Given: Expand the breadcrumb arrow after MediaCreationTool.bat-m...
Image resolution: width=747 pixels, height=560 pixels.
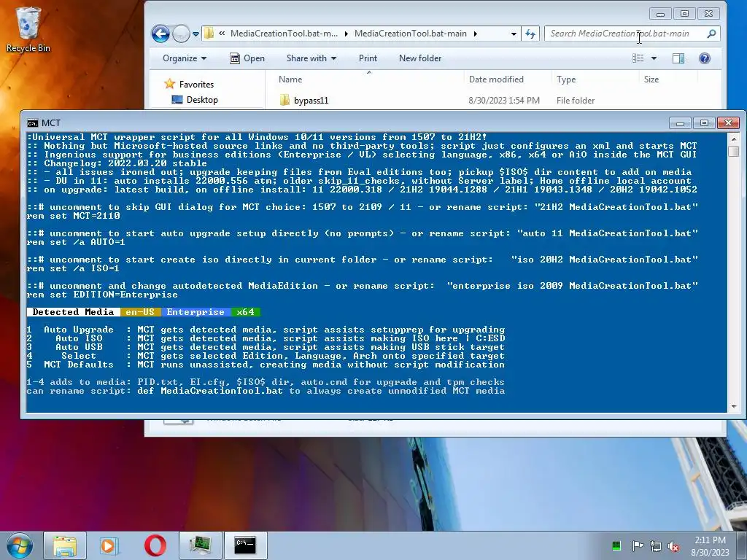Looking at the screenshot, I should [x=345, y=34].
